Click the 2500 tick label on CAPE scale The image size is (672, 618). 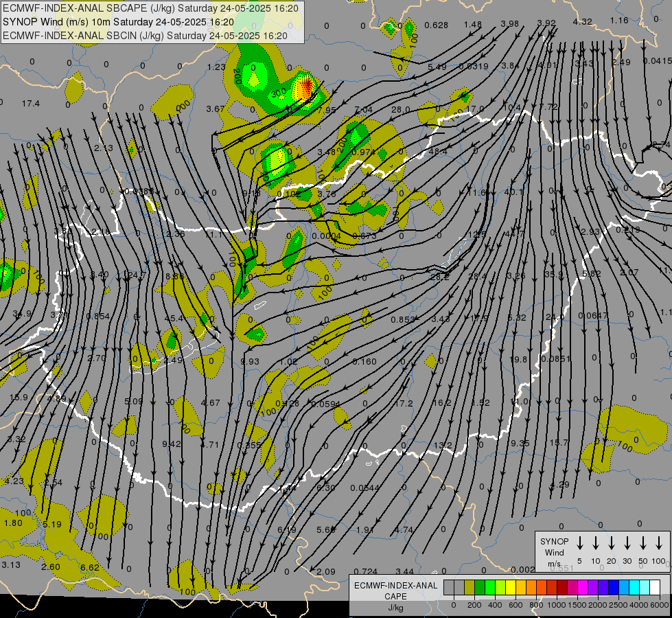(619, 605)
